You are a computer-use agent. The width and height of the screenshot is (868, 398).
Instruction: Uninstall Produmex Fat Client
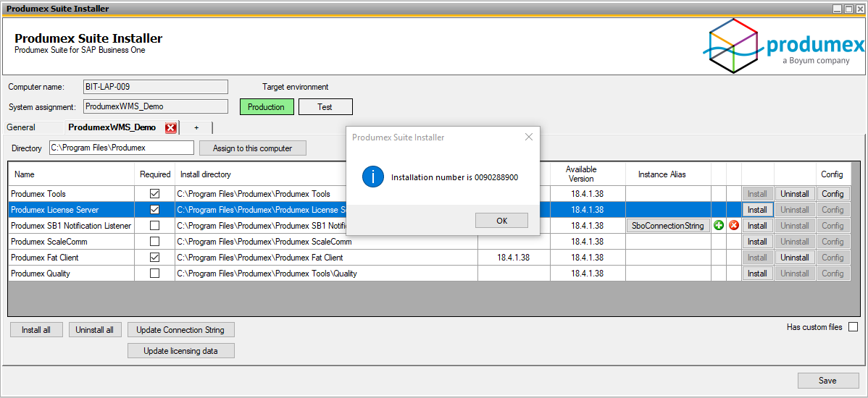(x=795, y=258)
